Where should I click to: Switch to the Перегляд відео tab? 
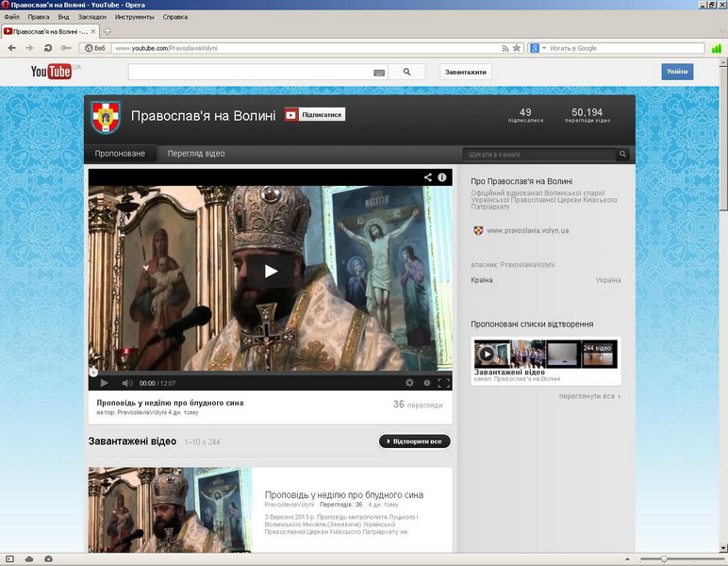point(196,154)
